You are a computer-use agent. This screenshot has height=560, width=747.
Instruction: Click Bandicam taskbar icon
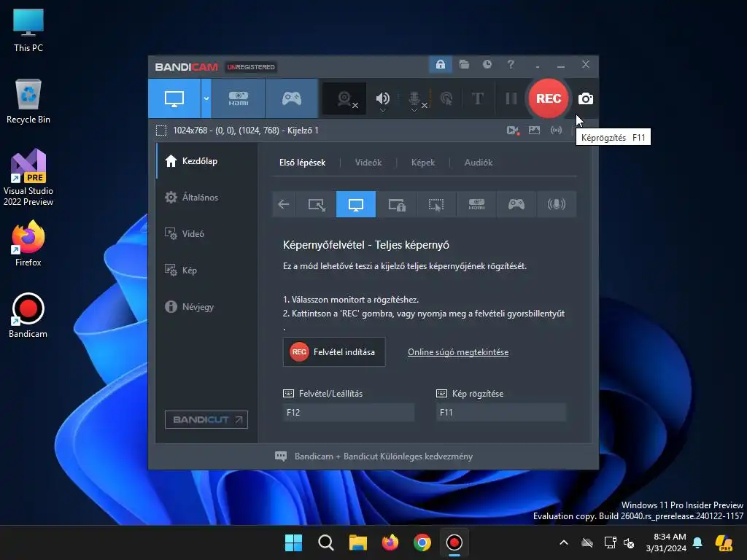[x=454, y=542]
